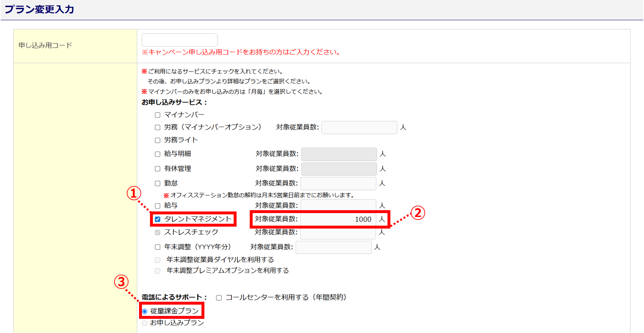This screenshot has width=644, height=333.
Task: Focus employee count field for 労務
Action: click(359, 128)
